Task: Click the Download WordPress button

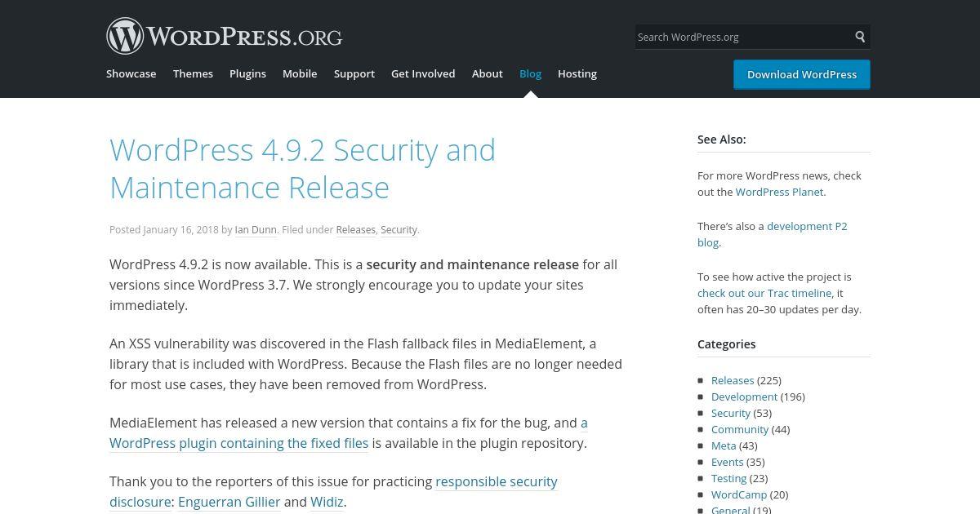Action: click(802, 74)
